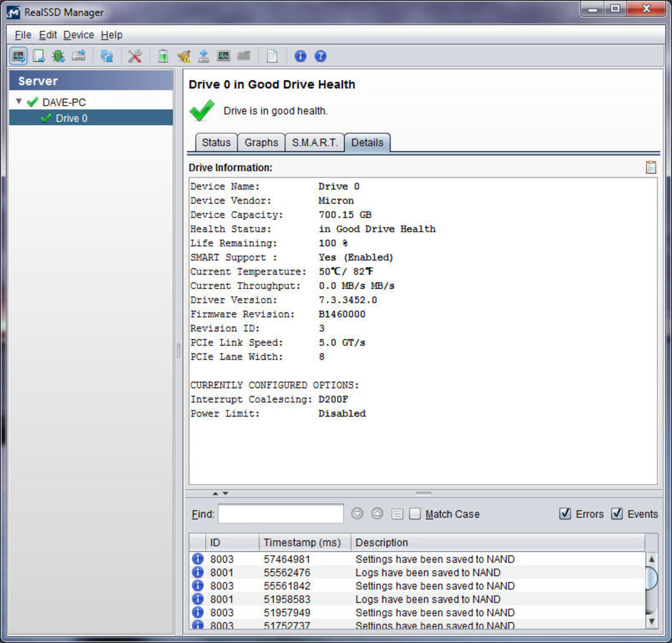Click the monitor status toolbar icon
The height and width of the screenshot is (643, 672).
[18, 56]
